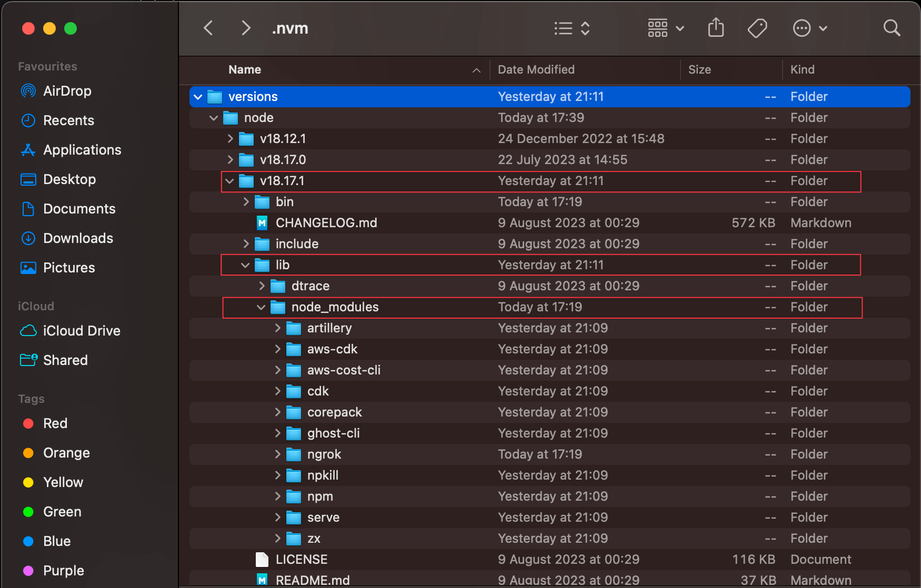Open the view options dropdown in the toolbar
The image size is (921, 588).
click(x=571, y=28)
